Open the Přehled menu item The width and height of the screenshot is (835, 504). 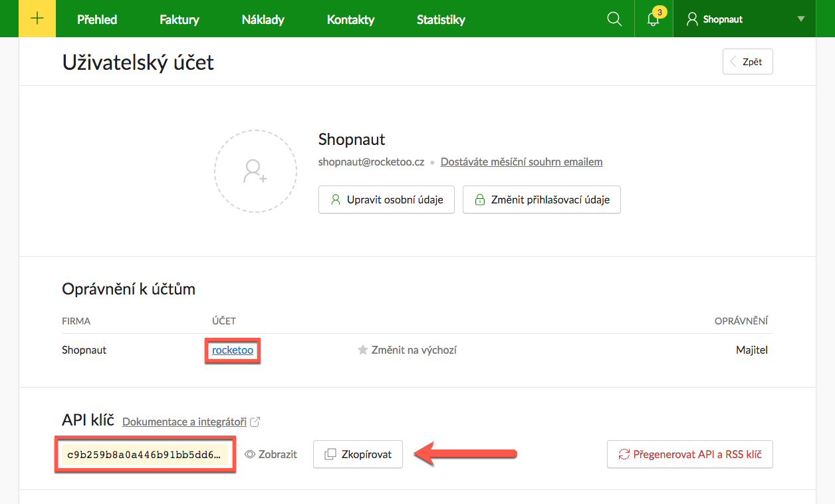point(97,19)
